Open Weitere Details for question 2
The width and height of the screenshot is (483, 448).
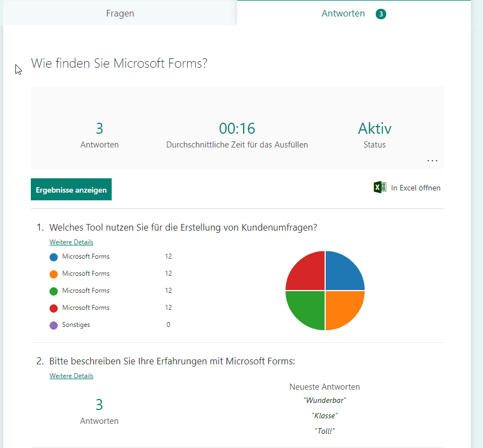coord(71,376)
